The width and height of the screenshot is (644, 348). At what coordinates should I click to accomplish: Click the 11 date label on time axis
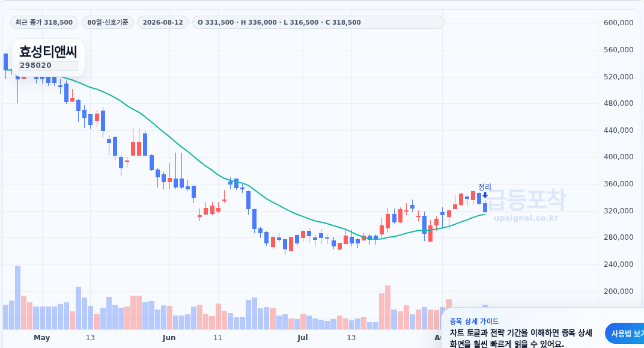[x=217, y=338]
